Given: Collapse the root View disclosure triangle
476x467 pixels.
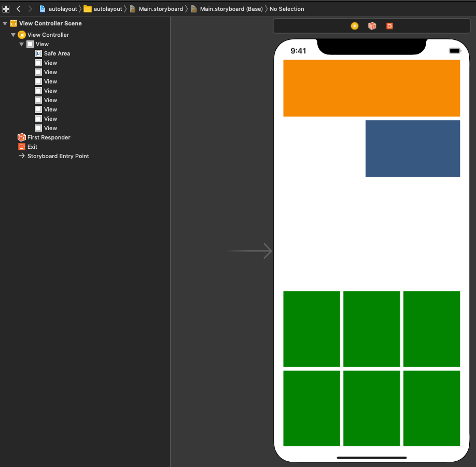Looking at the screenshot, I should (22, 44).
